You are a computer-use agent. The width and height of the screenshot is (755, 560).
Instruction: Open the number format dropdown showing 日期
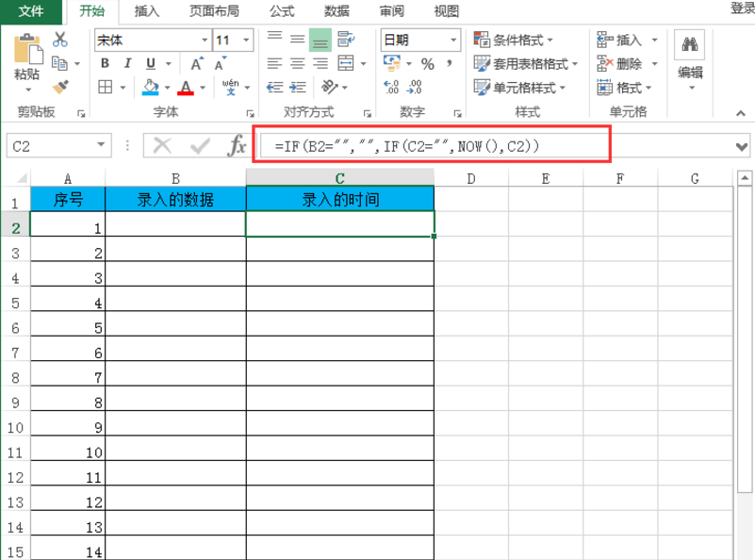pos(451,40)
